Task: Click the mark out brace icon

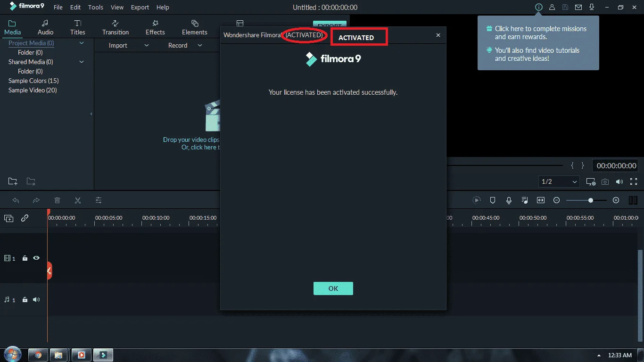Action: click(x=583, y=165)
